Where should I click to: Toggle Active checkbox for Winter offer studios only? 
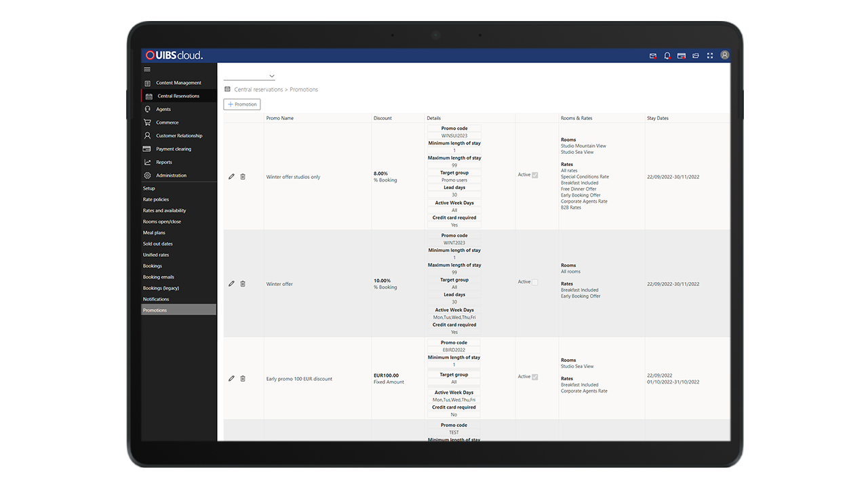[x=535, y=175]
